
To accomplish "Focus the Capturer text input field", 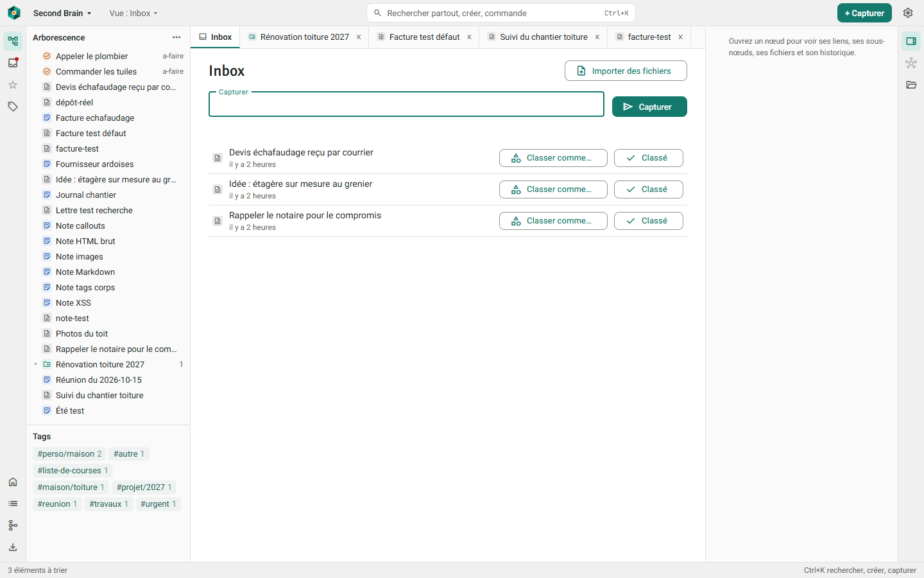I will pyautogui.click(x=406, y=104).
